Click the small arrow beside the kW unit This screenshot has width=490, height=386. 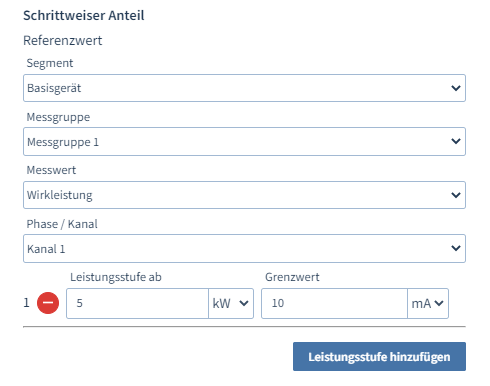point(244,303)
